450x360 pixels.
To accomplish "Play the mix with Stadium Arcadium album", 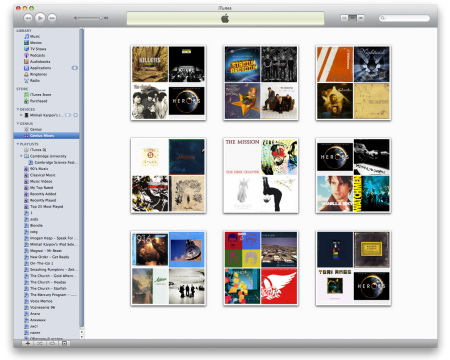I will click(x=261, y=83).
